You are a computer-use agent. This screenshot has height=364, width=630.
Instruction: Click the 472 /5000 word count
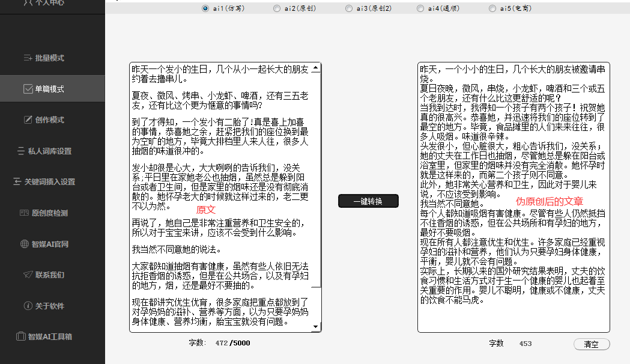click(x=232, y=343)
